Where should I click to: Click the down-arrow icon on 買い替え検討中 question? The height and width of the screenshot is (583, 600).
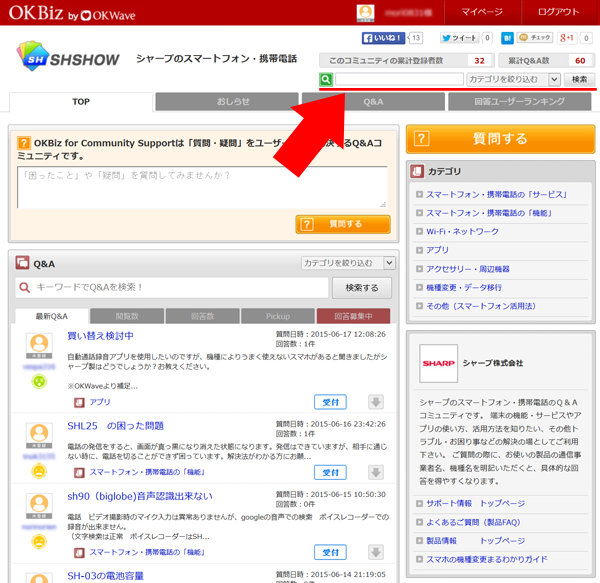tap(376, 402)
